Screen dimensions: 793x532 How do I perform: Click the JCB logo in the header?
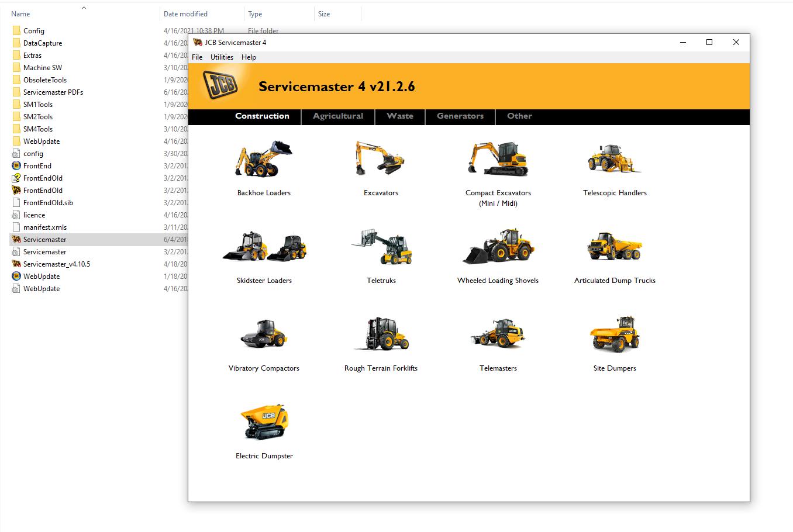[x=219, y=85]
